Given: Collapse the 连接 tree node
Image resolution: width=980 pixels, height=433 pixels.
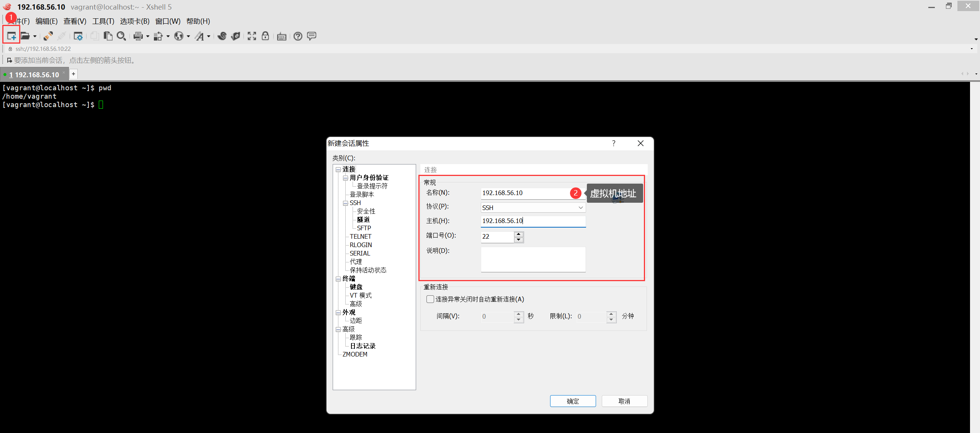Looking at the screenshot, I should pyautogui.click(x=338, y=169).
